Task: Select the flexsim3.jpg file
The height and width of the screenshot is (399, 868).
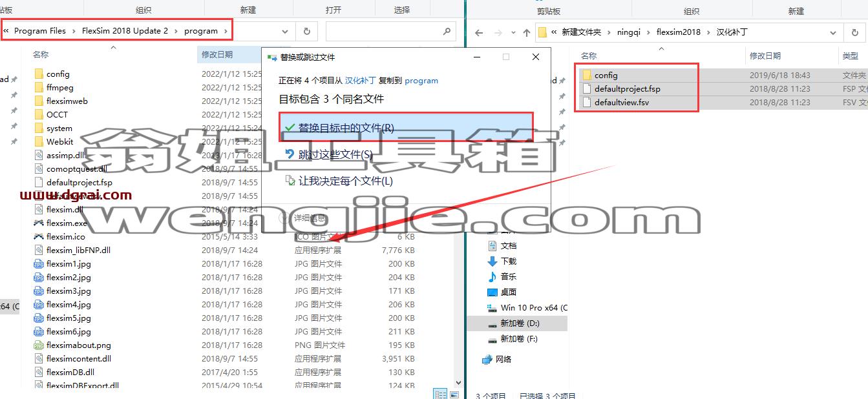Action: 69,291
